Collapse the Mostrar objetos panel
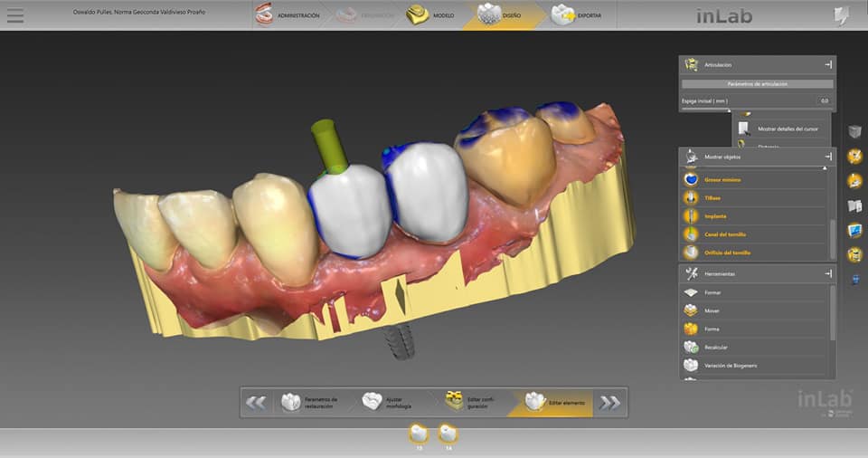868x458 pixels. click(828, 157)
